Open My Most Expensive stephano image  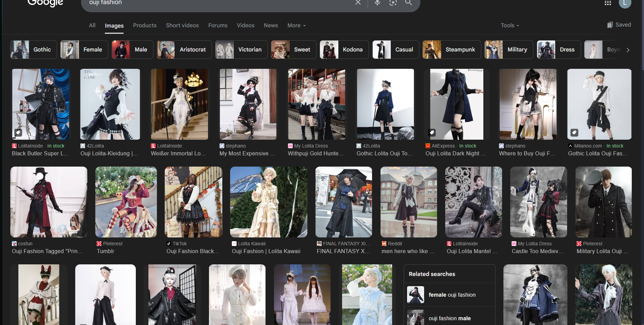[248, 104]
